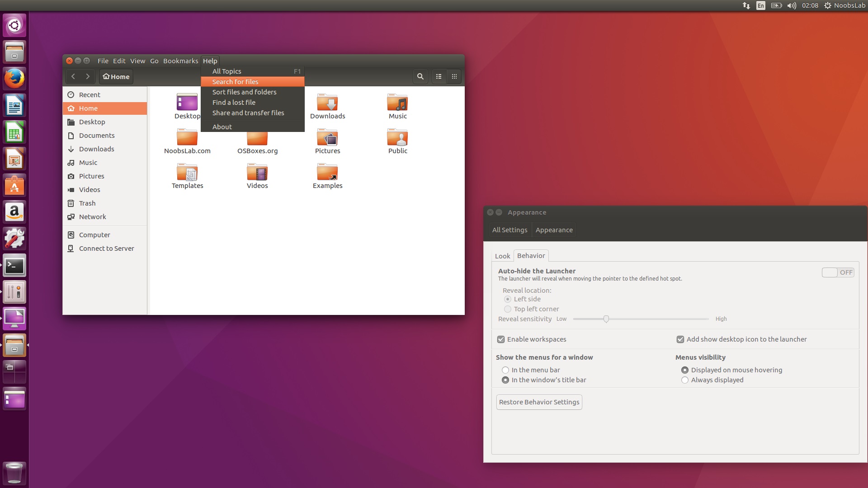Click the Reveal sensitivity slider handle
Screen dimensions: 868x488
coord(606,319)
